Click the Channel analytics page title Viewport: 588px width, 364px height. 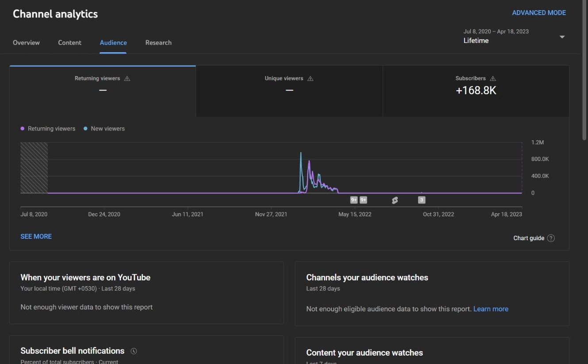click(x=55, y=14)
